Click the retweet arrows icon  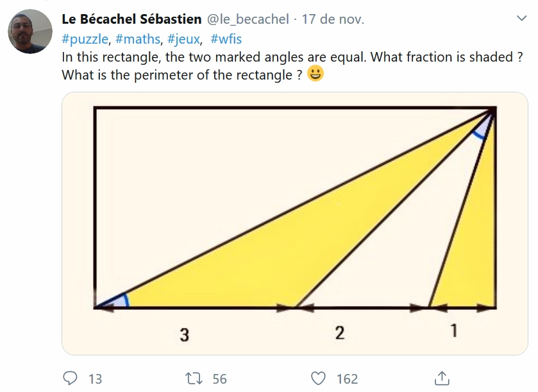coord(194,379)
